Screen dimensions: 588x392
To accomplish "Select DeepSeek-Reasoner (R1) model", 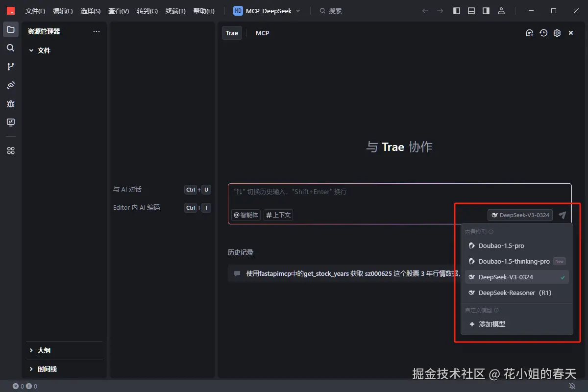I will pos(517,293).
